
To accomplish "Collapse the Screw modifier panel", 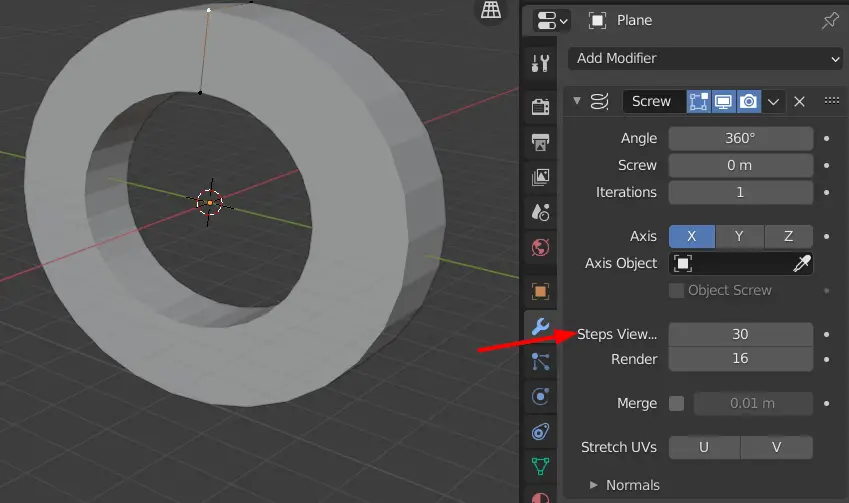I will click(577, 101).
